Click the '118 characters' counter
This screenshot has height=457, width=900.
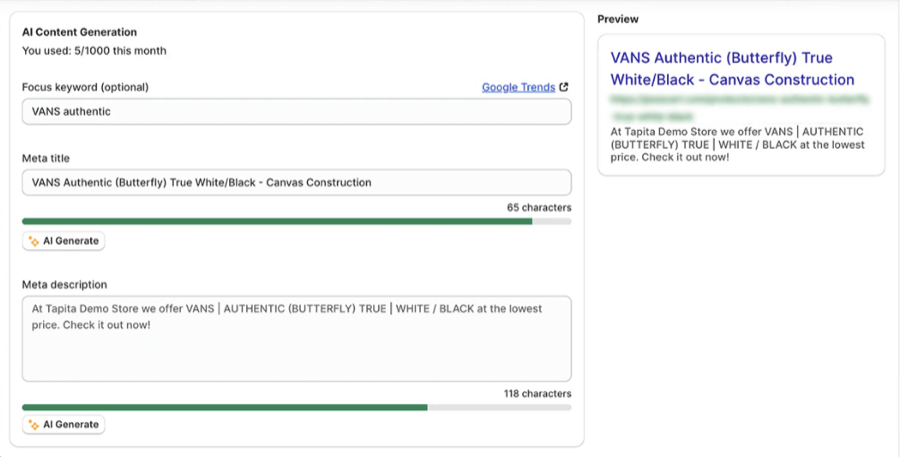coord(537,394)
